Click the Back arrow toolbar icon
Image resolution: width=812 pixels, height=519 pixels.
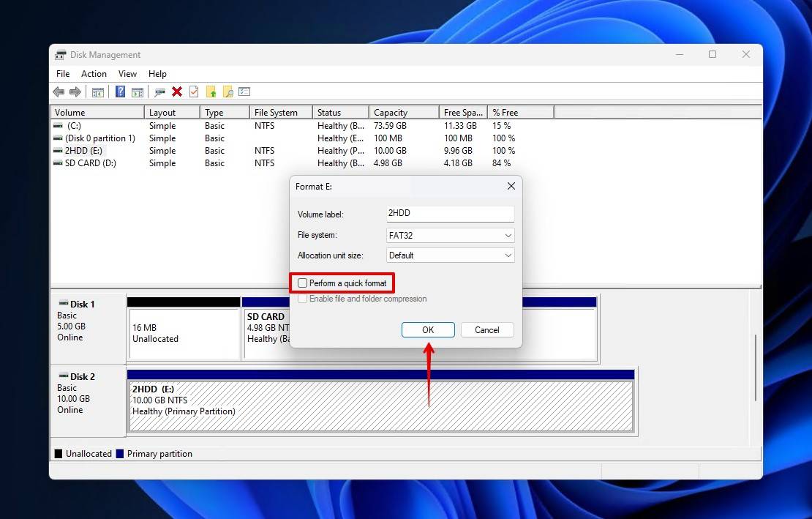coord(59,92)
